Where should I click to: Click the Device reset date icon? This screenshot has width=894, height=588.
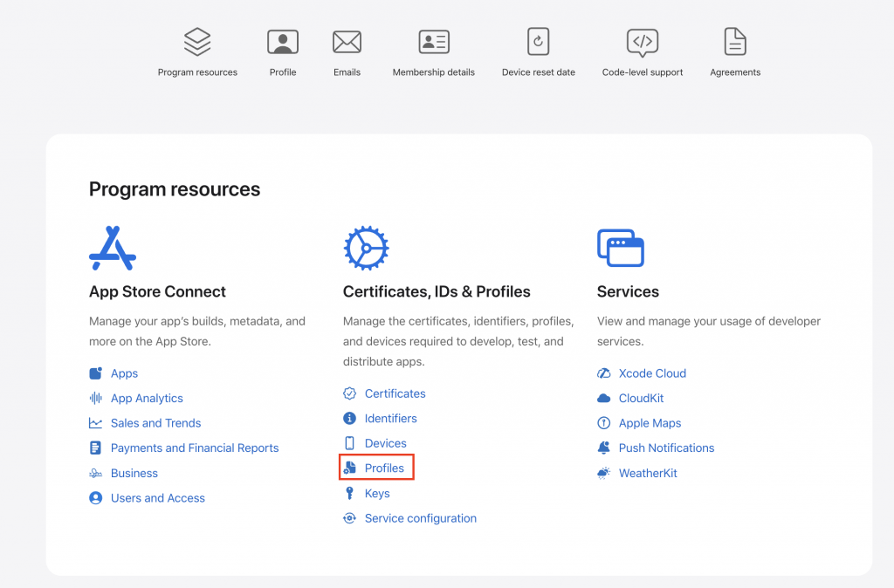[538, 42]
